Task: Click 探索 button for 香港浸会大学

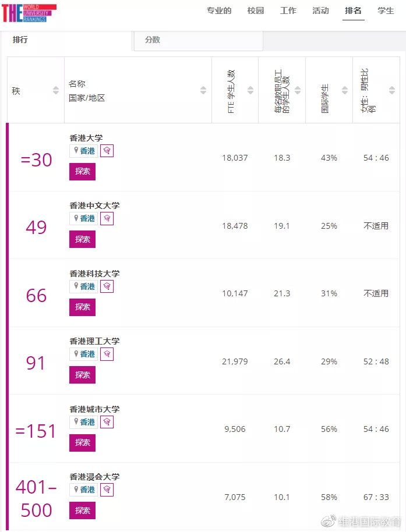Action: [83, 510]
